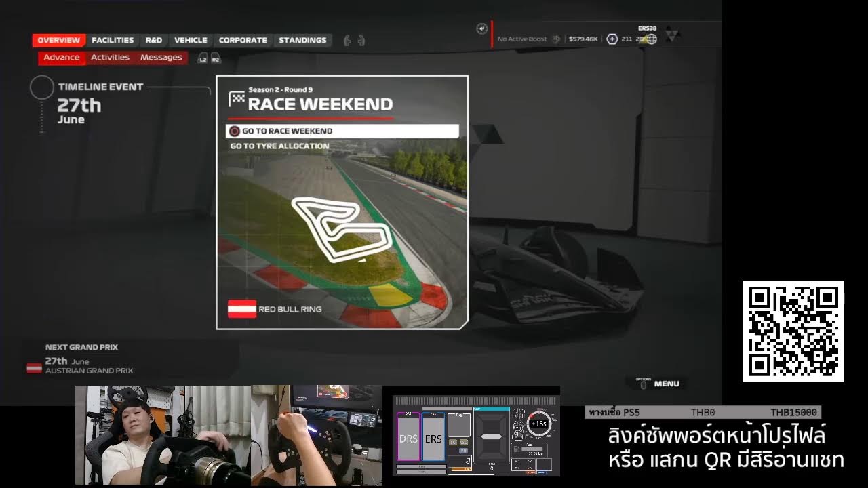Select Go To Race Weekend
The height and width of the screenshot is (488, 868).
(x=342, y=131)
